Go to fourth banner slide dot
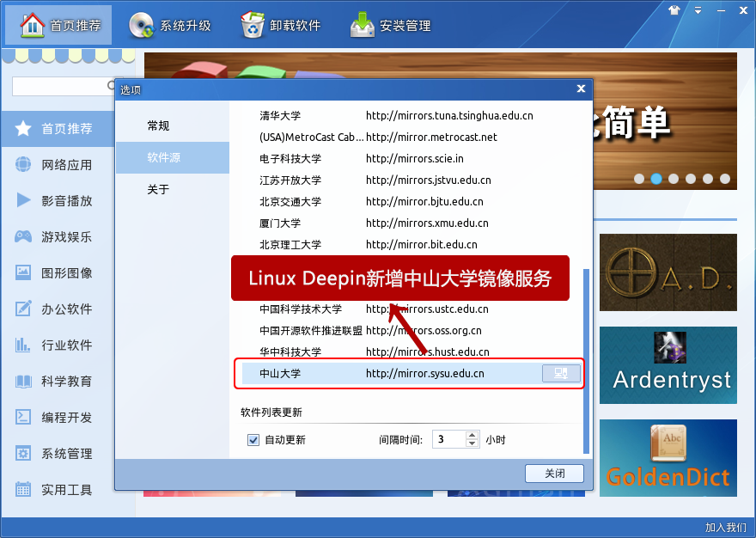This screenshot has width=756, height=538. tap(691, 179)
